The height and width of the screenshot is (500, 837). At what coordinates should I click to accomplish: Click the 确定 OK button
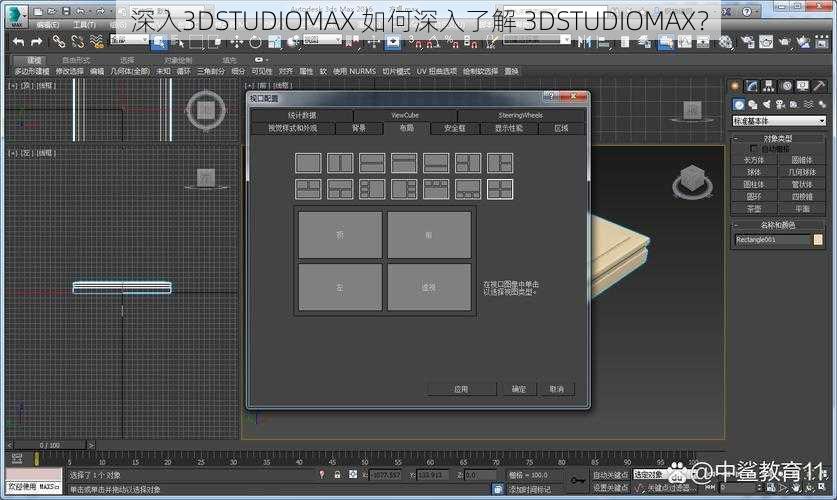pos(519,389)
